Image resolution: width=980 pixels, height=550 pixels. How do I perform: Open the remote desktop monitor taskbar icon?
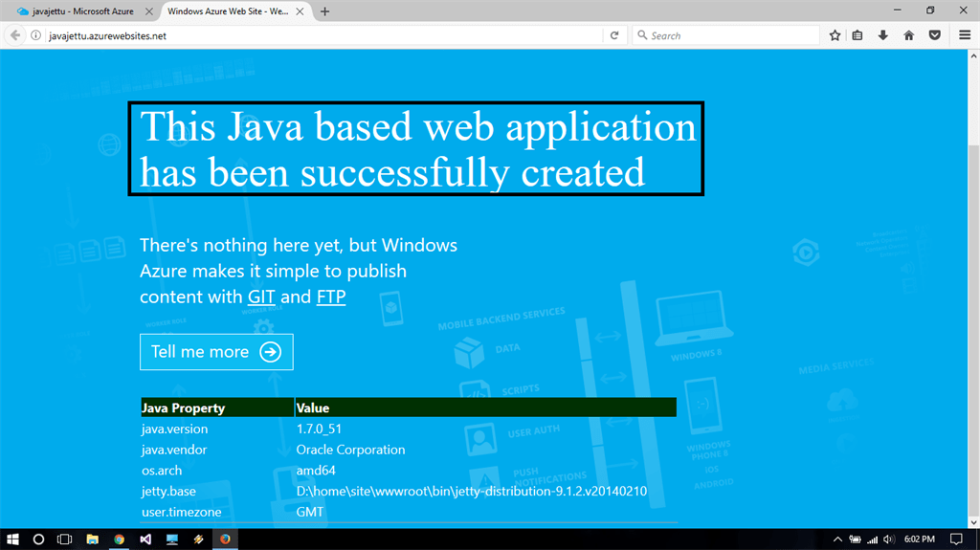172,539
